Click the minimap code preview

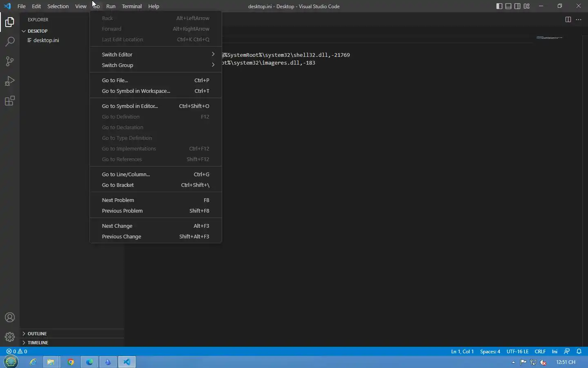pos(550,38)
